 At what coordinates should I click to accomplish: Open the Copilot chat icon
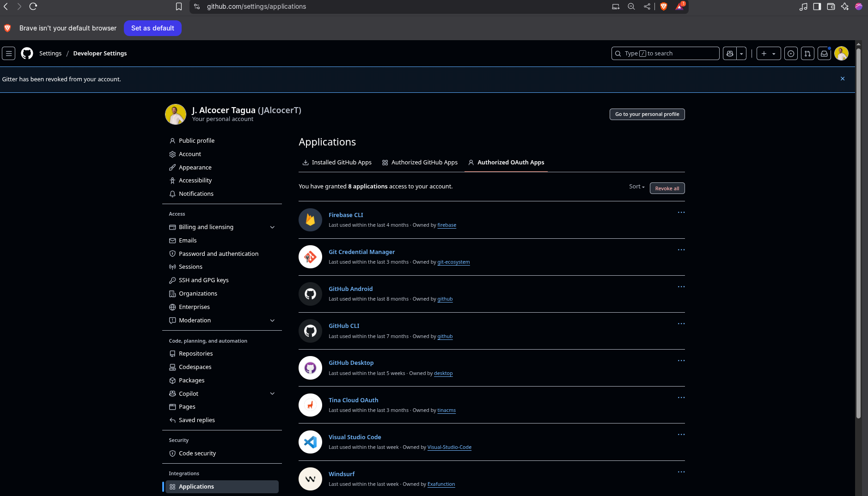click(x=730, y=54)
